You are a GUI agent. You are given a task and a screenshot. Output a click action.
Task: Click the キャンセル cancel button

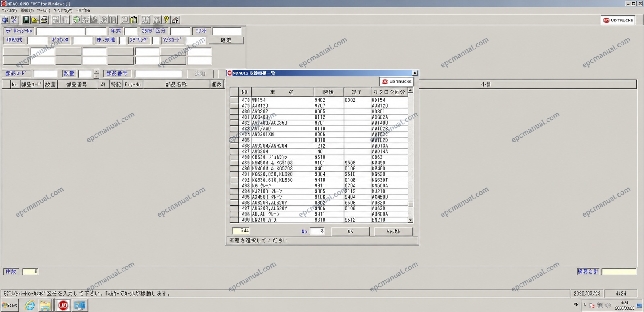tap(393, 232)
